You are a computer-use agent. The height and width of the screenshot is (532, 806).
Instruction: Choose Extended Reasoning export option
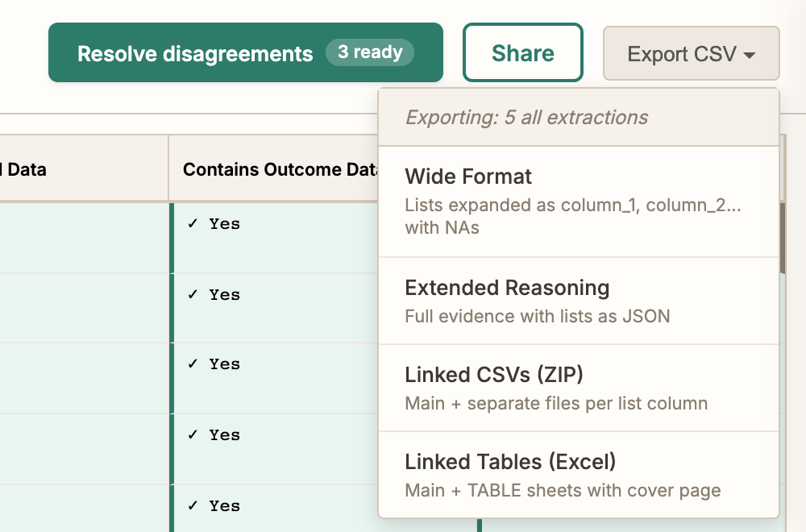[x=579, y=301]
